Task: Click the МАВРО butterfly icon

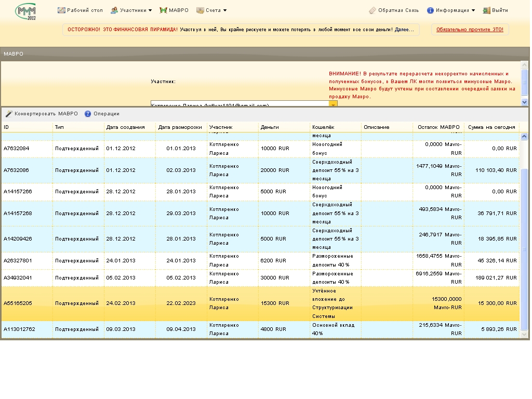Action: (x=163, y=10)
